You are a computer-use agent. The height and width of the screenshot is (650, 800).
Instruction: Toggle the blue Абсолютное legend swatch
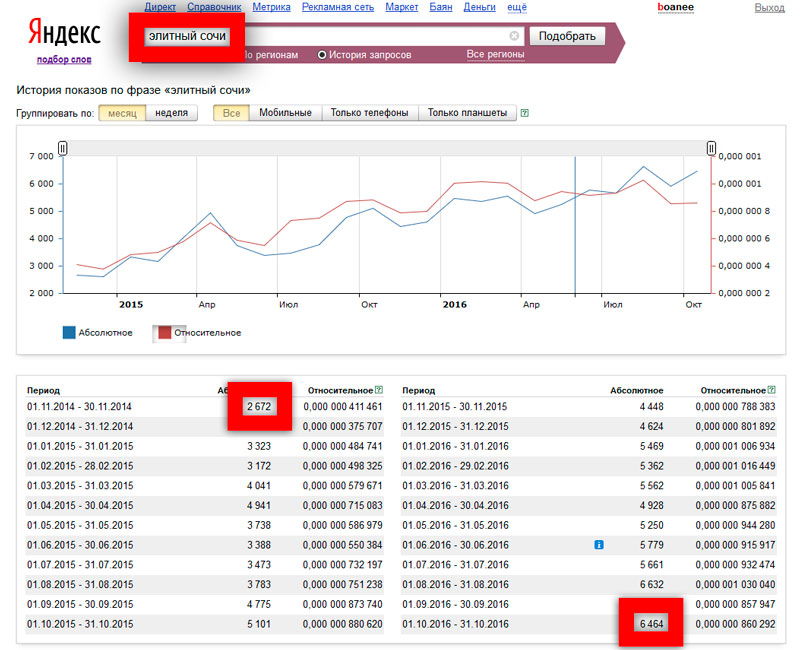click(x=69, y=333)
